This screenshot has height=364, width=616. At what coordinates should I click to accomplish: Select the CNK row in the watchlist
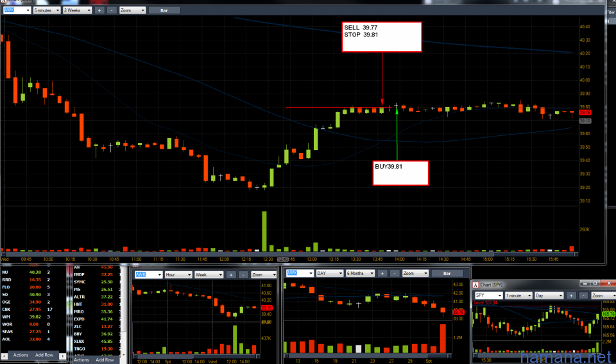click(x=26, y=310)
